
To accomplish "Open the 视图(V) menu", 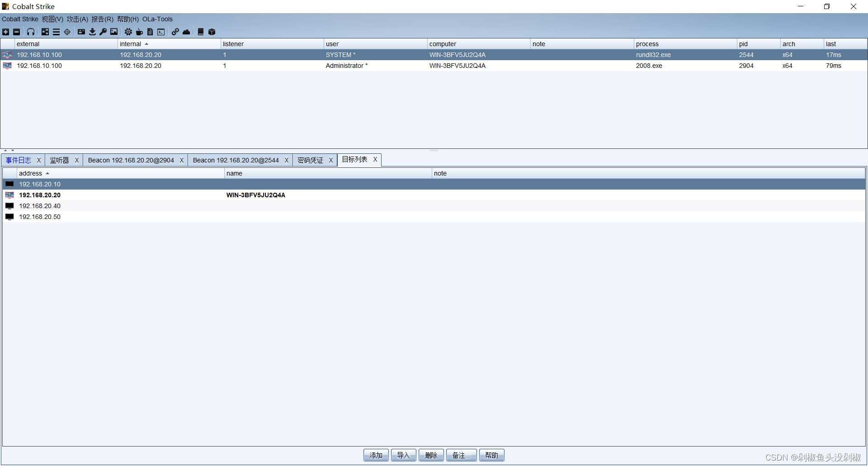I will tap(52, 19).
